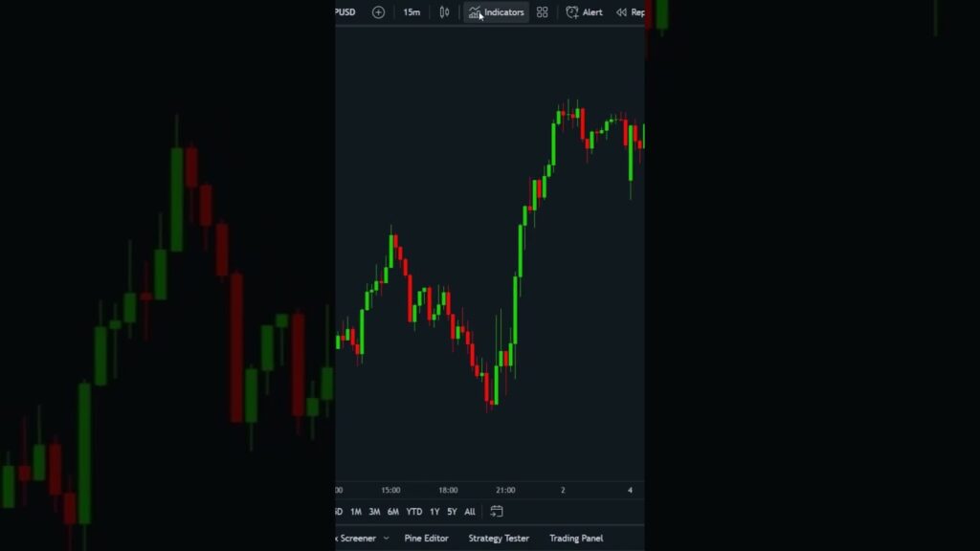
Task: Select the 5Y date range
Action: coord(452,512)
